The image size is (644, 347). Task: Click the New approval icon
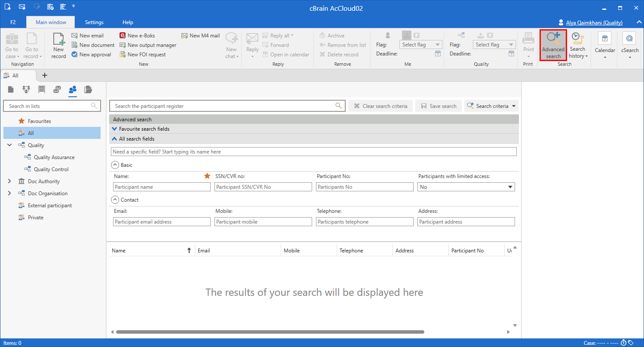pos(75,55)
